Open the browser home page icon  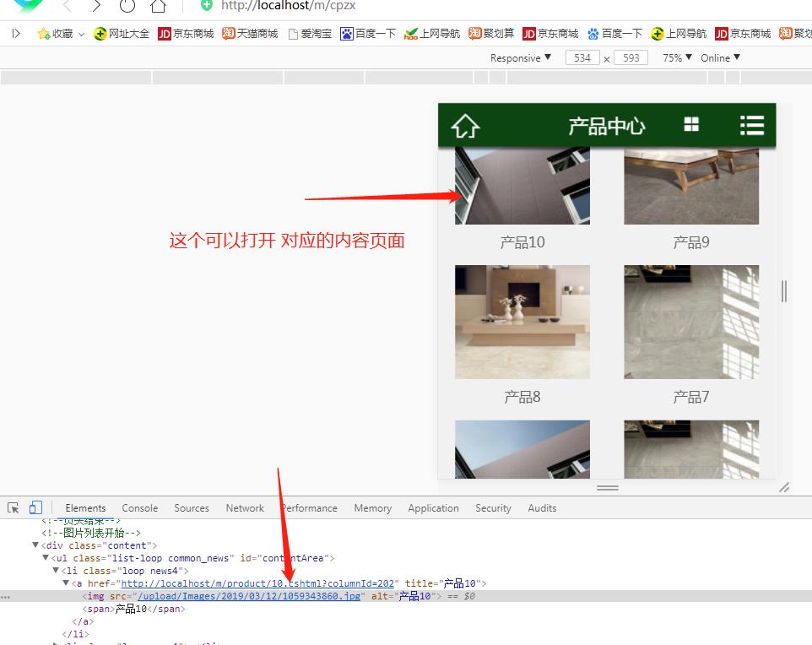coord(158,6)
